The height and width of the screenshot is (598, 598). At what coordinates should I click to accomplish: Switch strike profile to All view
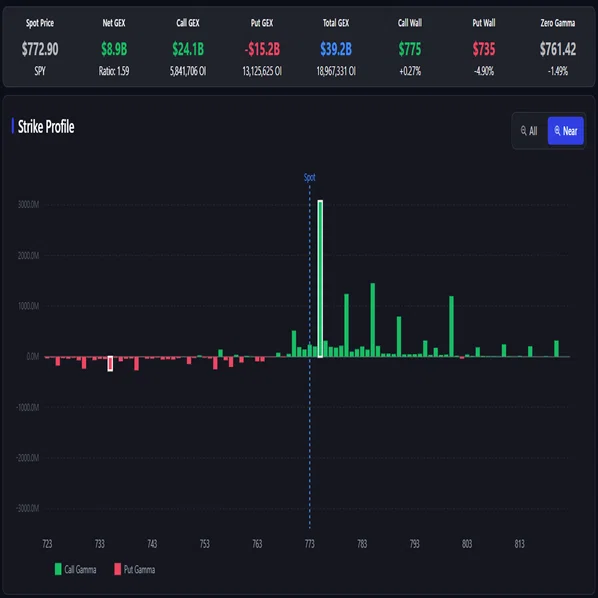pos(529,131)
